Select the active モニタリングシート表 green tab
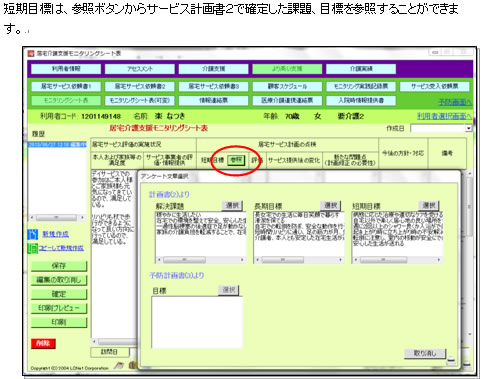 (66, 100)
